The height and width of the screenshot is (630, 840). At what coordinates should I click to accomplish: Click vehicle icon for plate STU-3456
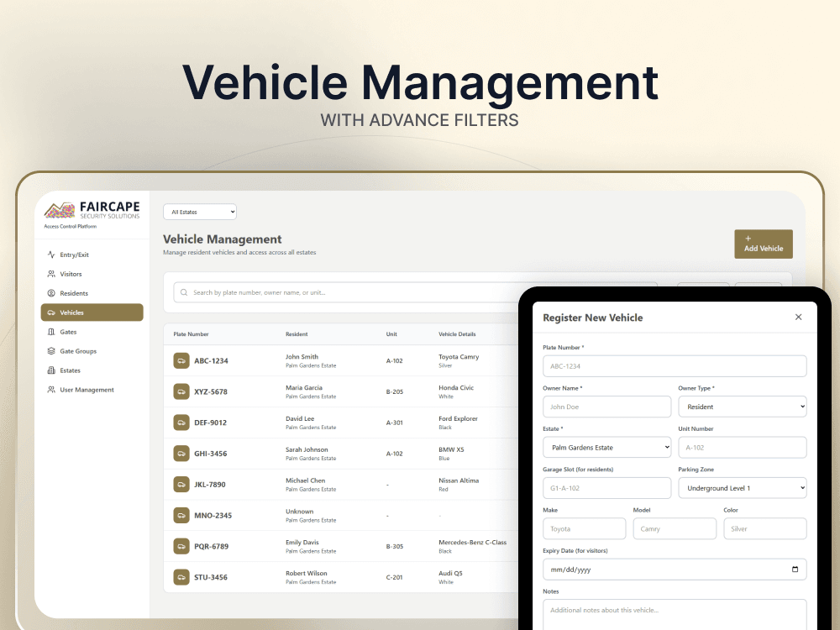click(181, 578)
